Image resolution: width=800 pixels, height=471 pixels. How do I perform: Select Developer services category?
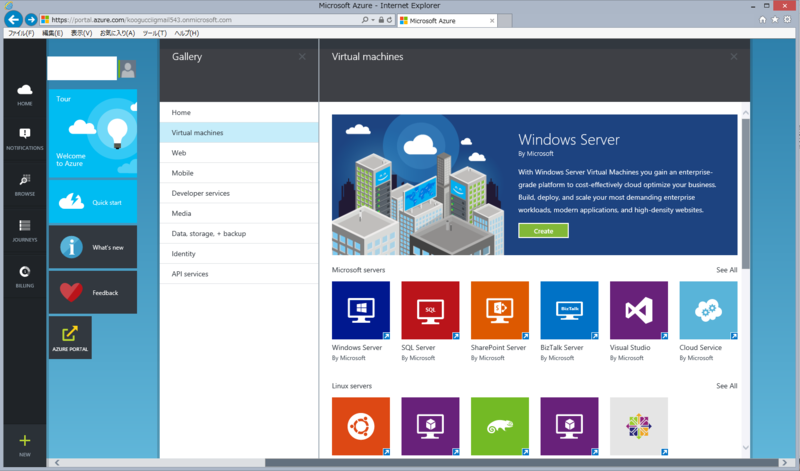pos(239,193)
